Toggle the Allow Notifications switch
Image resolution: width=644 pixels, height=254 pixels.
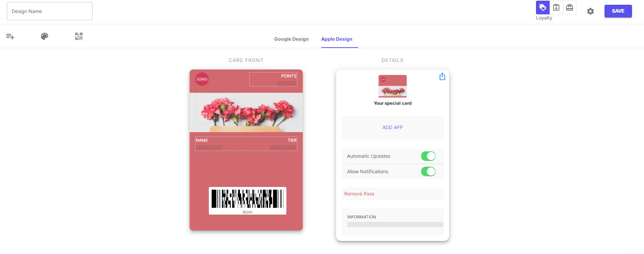point(428,172)
